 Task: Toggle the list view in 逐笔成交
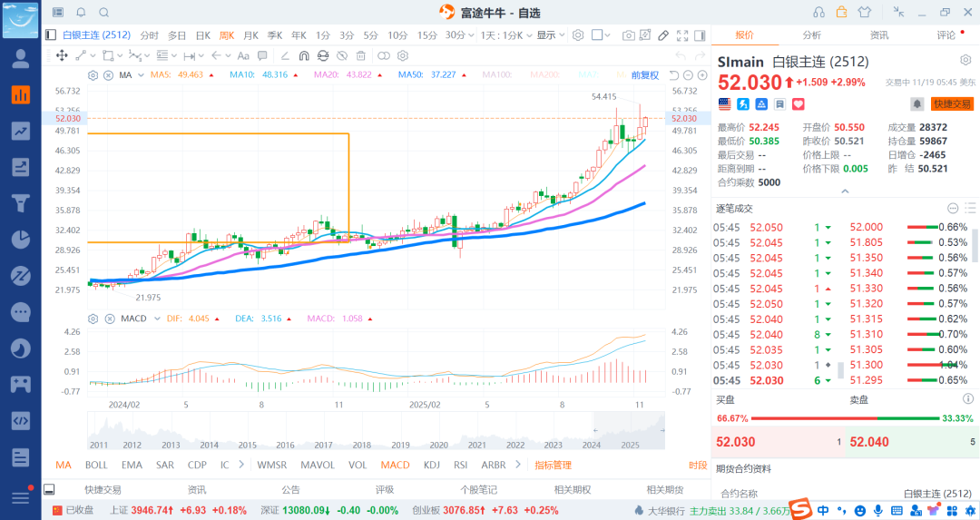tap(970, 208)
